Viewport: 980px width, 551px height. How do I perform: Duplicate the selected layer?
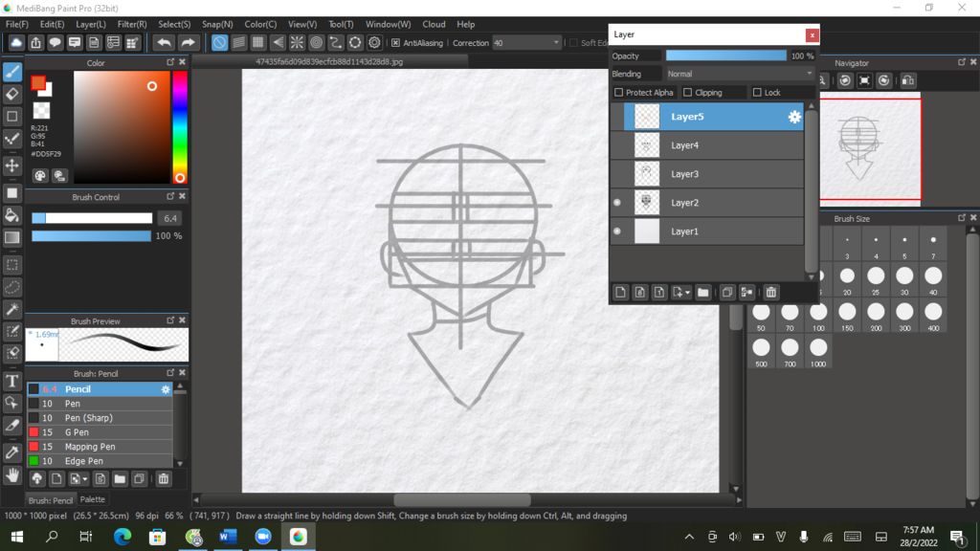727,293
